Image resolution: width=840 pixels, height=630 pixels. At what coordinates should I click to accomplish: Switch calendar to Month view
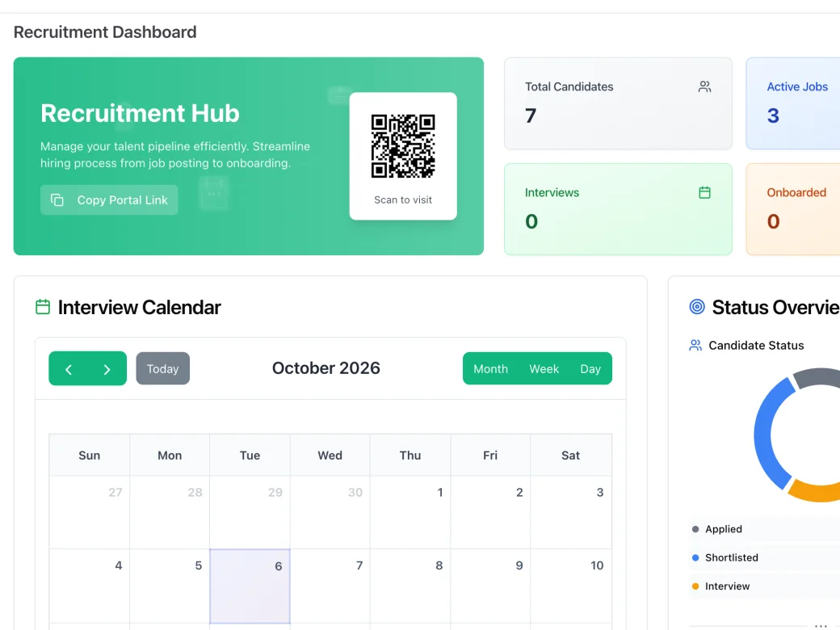tap(490, 369)
